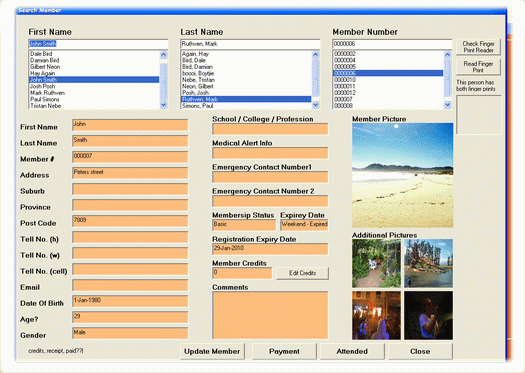Open the dark singer additional picture
This screenshot has width=525, height=373.
[x=429, y=315]
